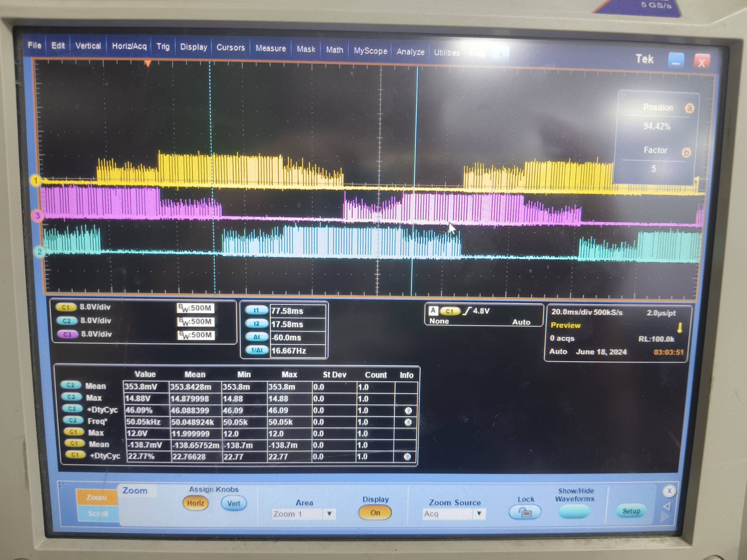This screenshot has height=560, width=747.
Task: Click the channel 3 ground marker on the graticule
Action: pos(37,216)
